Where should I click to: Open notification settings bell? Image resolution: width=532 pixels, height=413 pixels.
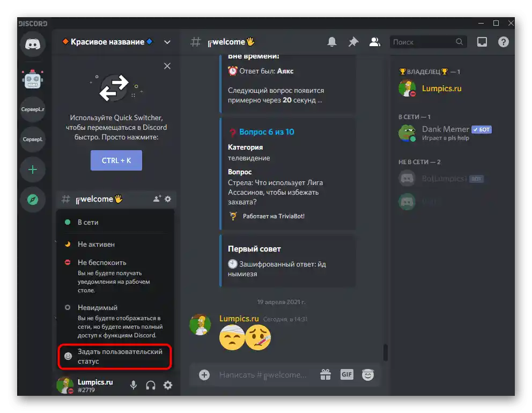332,42
